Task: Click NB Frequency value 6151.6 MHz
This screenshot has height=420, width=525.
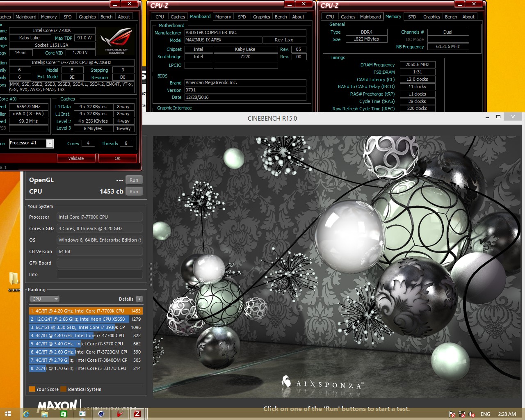Action: [448, 46]
